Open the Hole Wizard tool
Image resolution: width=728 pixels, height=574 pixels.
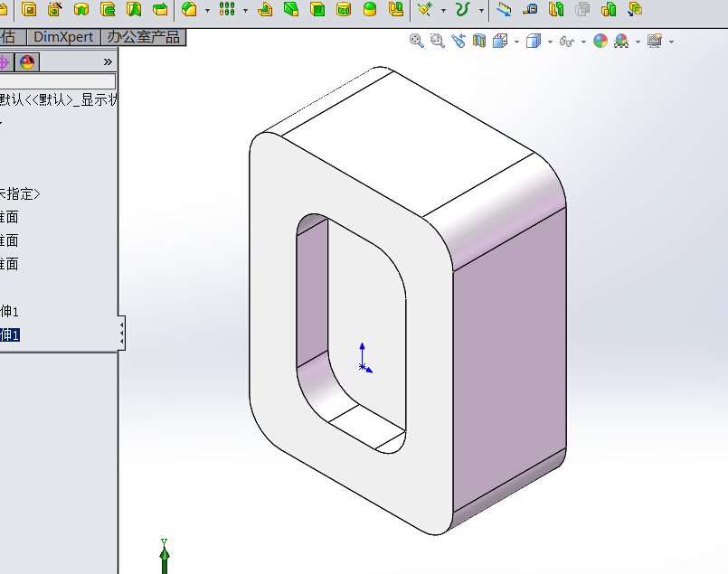[x=55, y=9]
